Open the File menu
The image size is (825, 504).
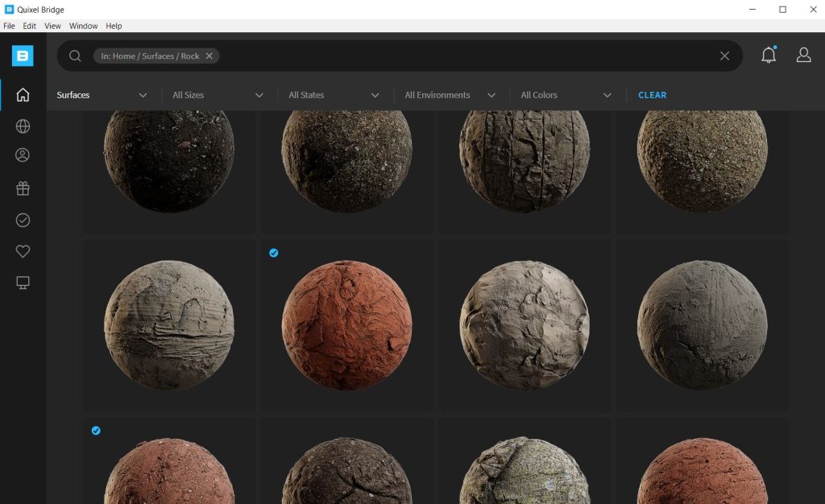(9, 26)
